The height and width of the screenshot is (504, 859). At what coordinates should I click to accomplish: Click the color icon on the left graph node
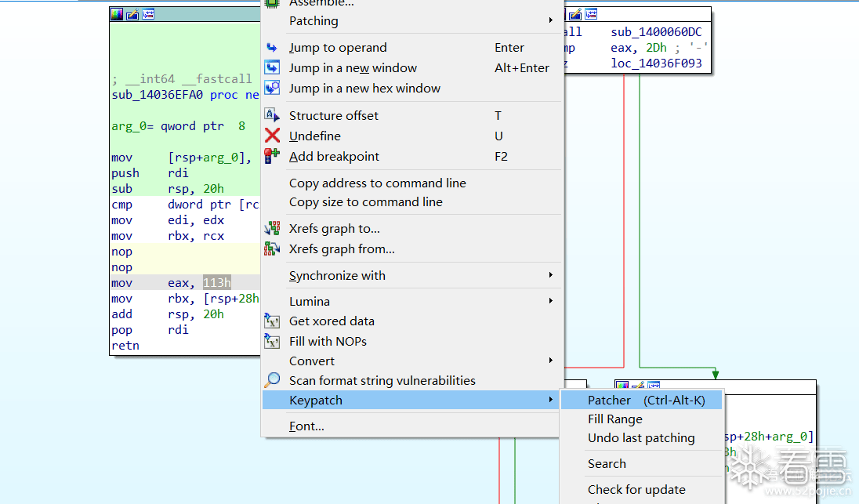[x=117, y=14]
